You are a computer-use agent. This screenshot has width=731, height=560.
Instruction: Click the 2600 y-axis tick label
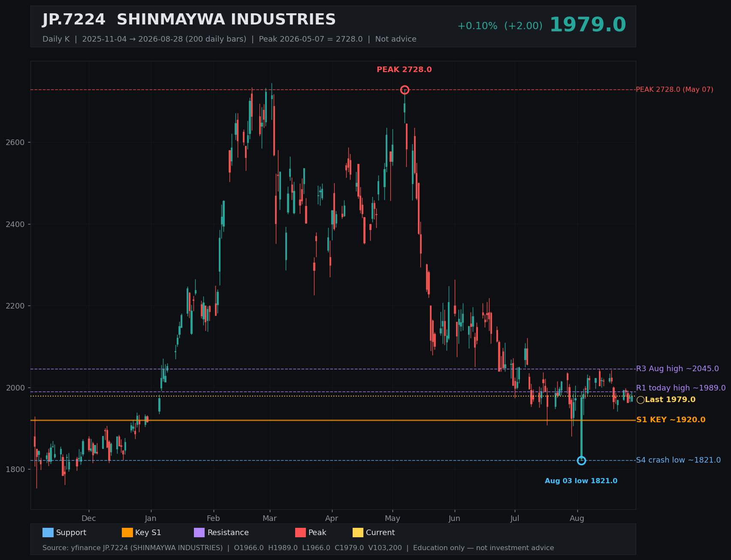click(15, 142)
